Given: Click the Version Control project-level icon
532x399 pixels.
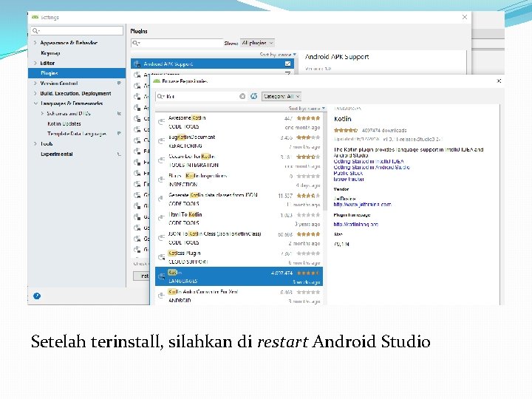Looking at the screenshot, I should pos(119,83).
